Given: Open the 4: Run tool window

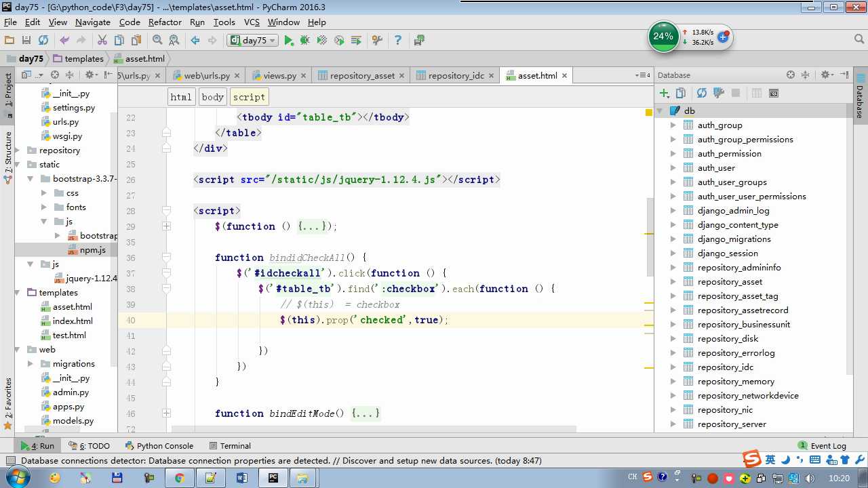Looking at the screenshot, I should 37,446.
